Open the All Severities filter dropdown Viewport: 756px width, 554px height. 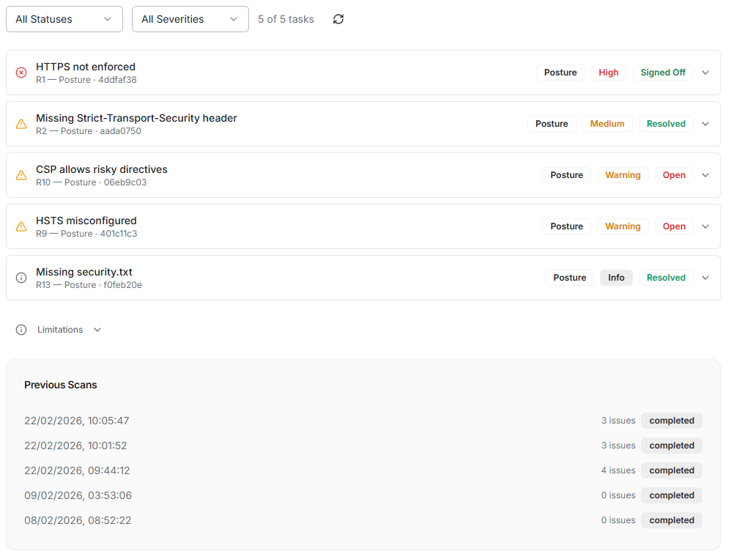click(x=190, y=19)
